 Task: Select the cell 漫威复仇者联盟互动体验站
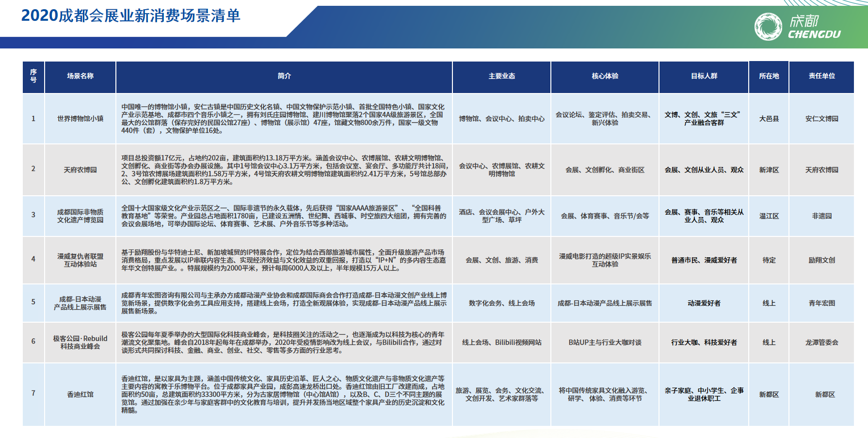point(80,260)
